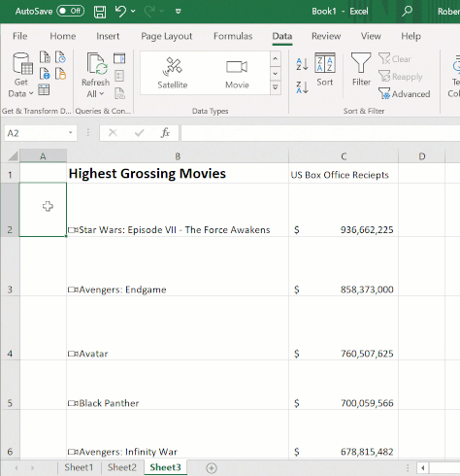Click the Refresh All icon
This screenshot has height=476, width=460.
pyautogui.click(x=96, y=64)
